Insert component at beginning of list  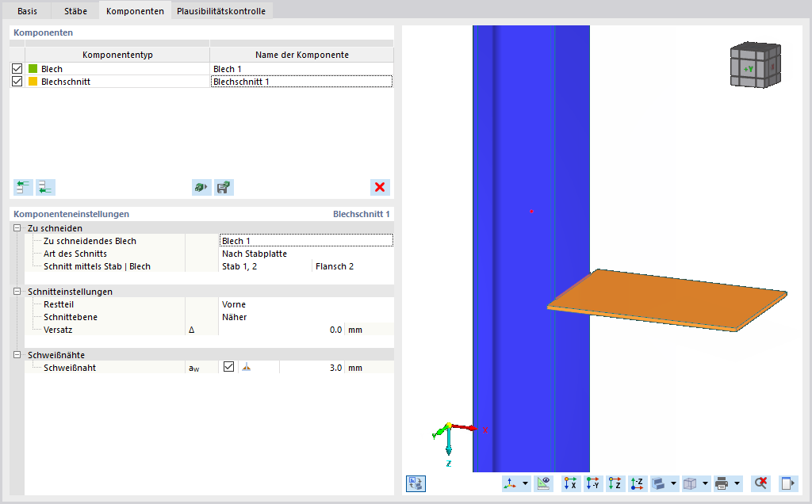click(x=23, y=187)
